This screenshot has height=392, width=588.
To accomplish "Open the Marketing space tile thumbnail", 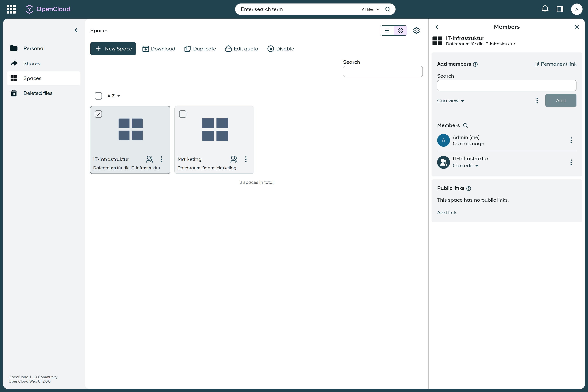I will [x=215, y=129].
